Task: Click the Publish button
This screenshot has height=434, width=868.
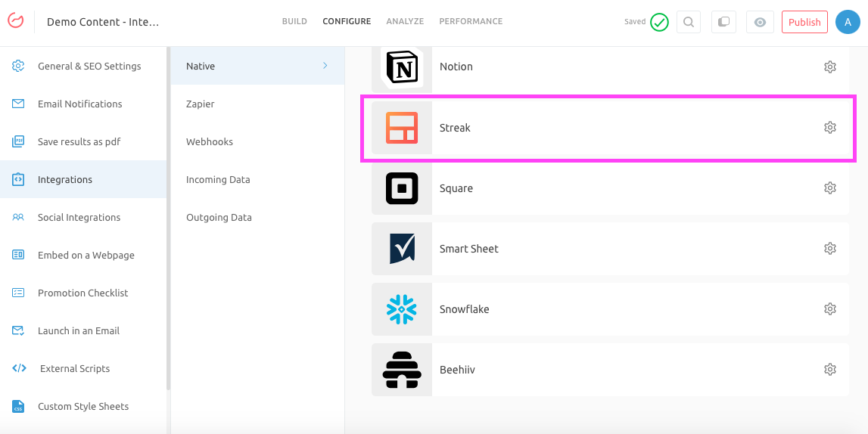Action: (x=805, y=22)
